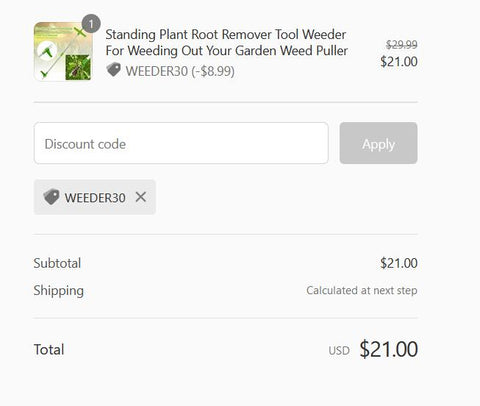Click the Calculated at next step text

[x=362, y=290]
